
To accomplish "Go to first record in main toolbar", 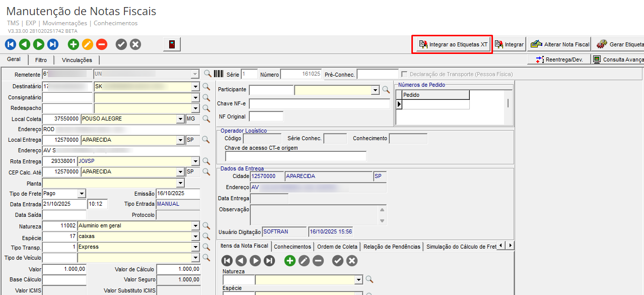I will (x=11, y=44).
